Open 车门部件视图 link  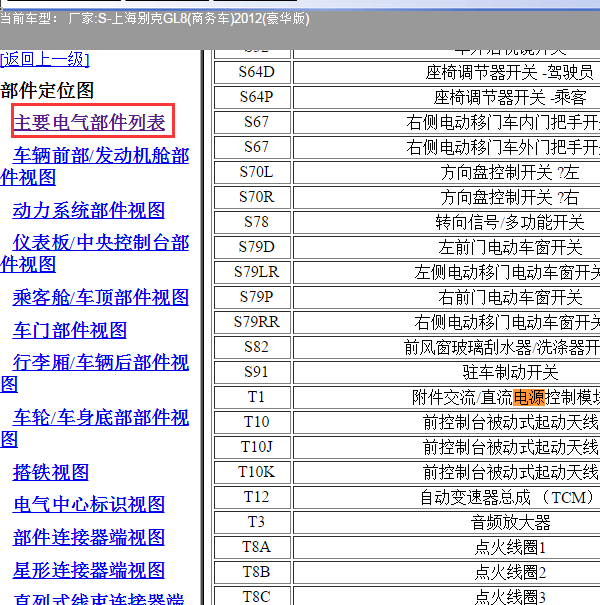(x=69, y=331)
